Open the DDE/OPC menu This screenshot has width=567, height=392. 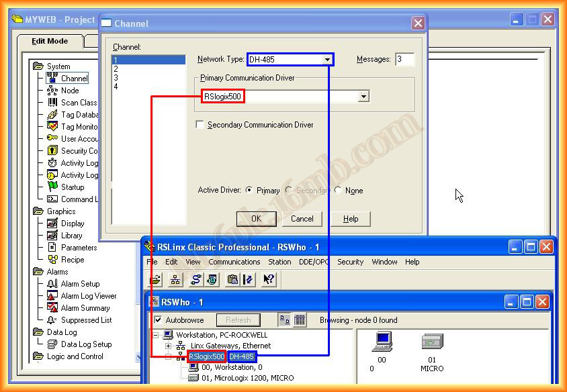pyautogui.click(x=314, y=262)
